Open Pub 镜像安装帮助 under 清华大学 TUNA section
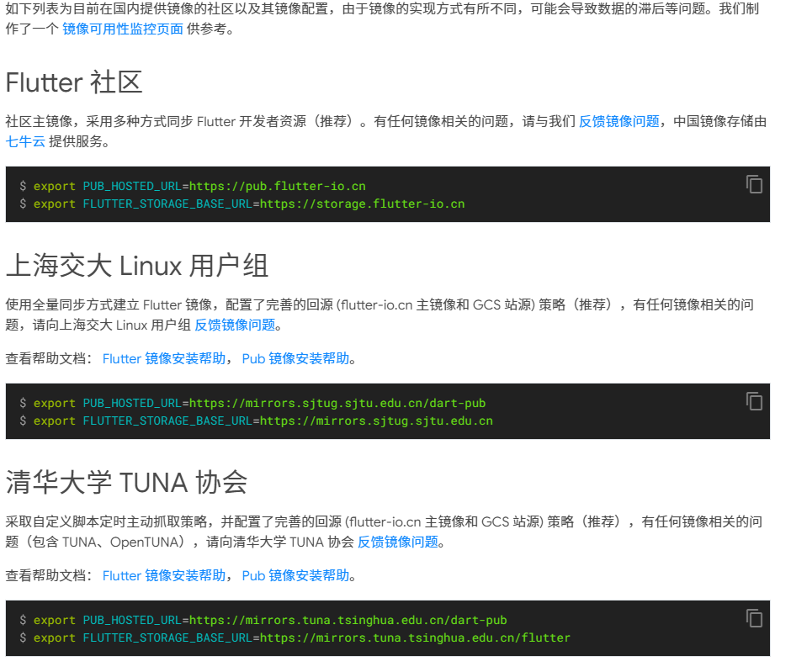This screenshot has height=672, width=791. pyautogui.click(x=295, y=575)
